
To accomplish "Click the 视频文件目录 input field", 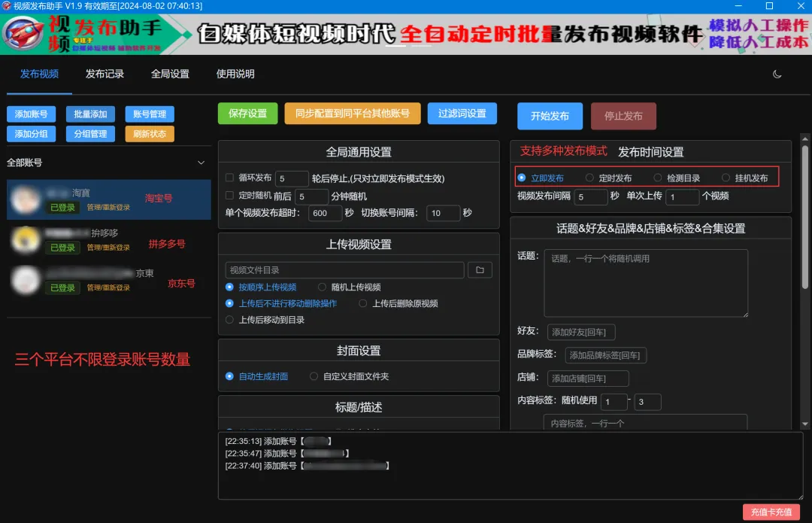I will click(345, 270).
